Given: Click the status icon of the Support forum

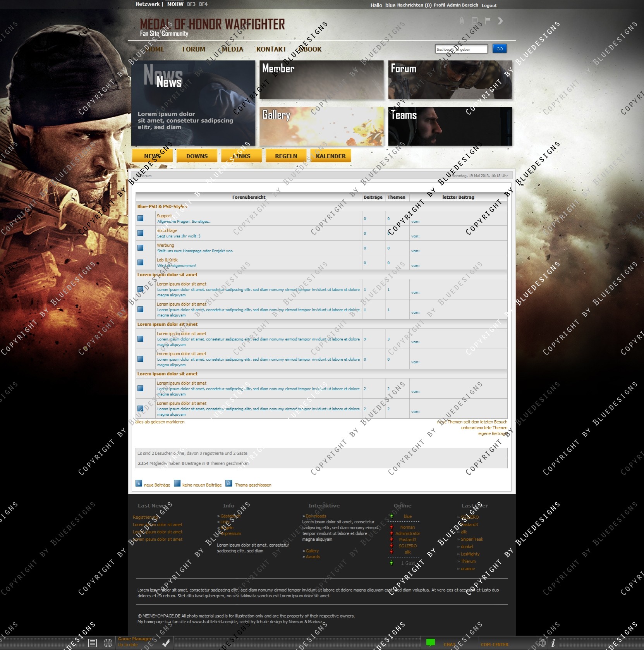Looking at the screenshot, I should click(140, 218).
